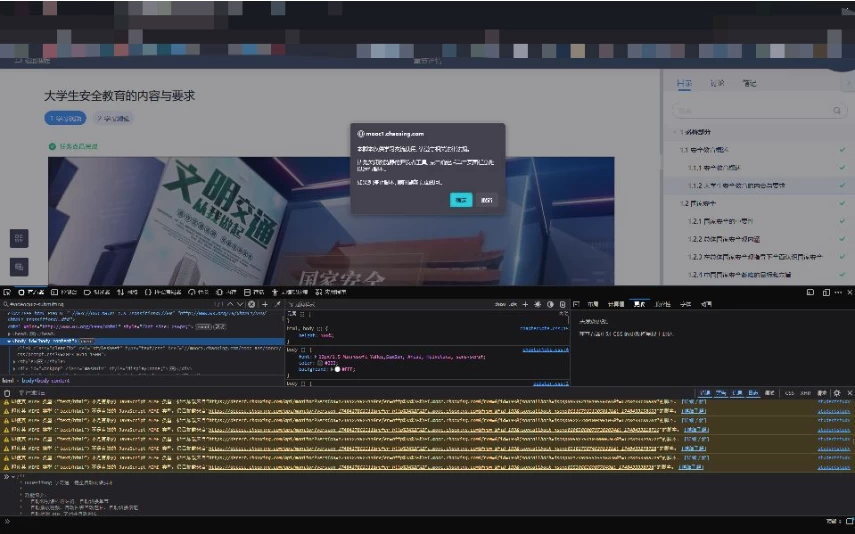Pick a color with the eyedropper icon
855x534 pixels.
tap(278, 304)
